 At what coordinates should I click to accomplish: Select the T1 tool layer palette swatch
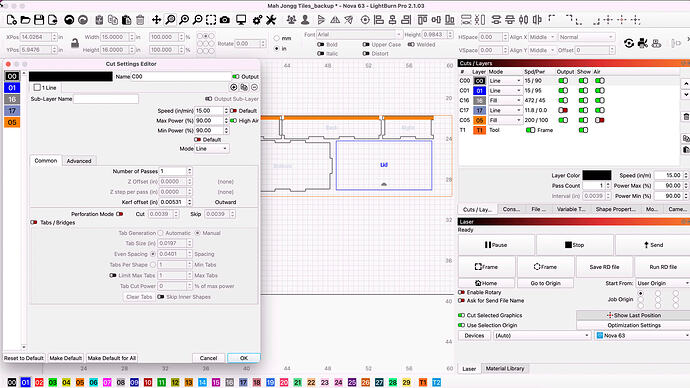[422, 382]
